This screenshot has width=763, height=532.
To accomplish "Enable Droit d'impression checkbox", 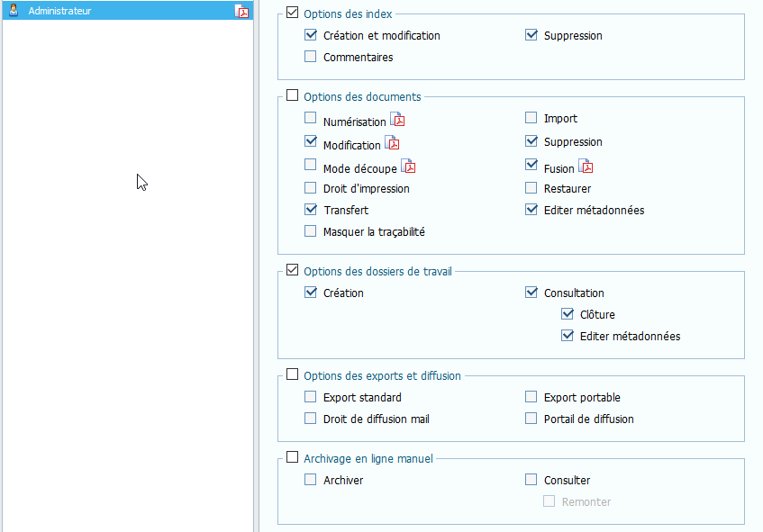I will click(x=311, y=188).
